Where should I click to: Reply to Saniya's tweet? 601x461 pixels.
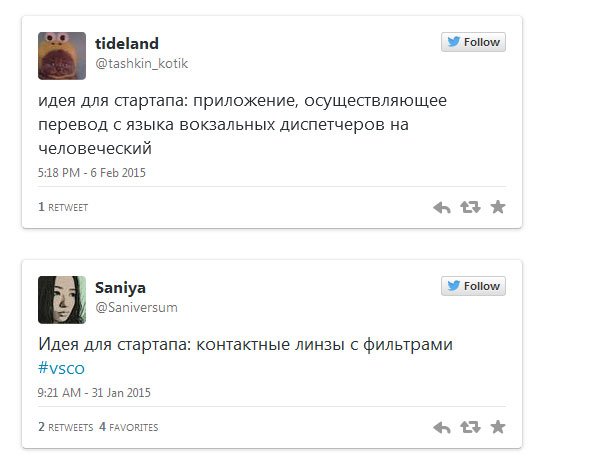pos(442,428)
